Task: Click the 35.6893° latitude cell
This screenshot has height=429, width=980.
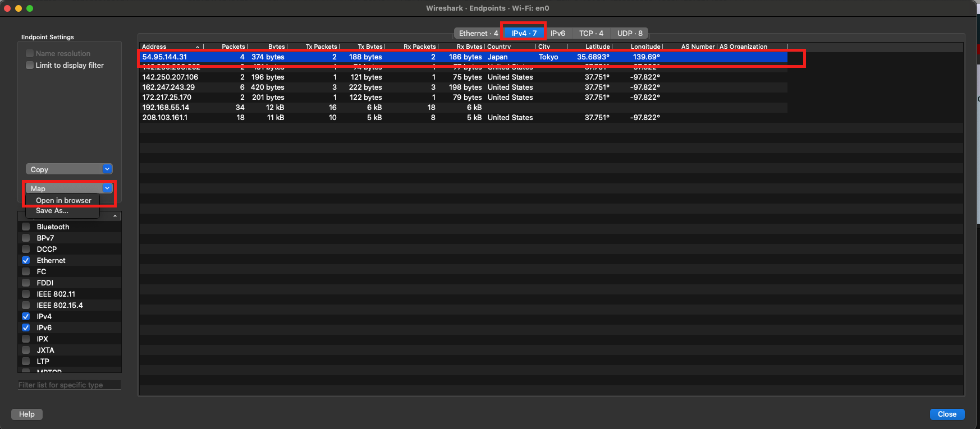Action: (x=593, y=57)
